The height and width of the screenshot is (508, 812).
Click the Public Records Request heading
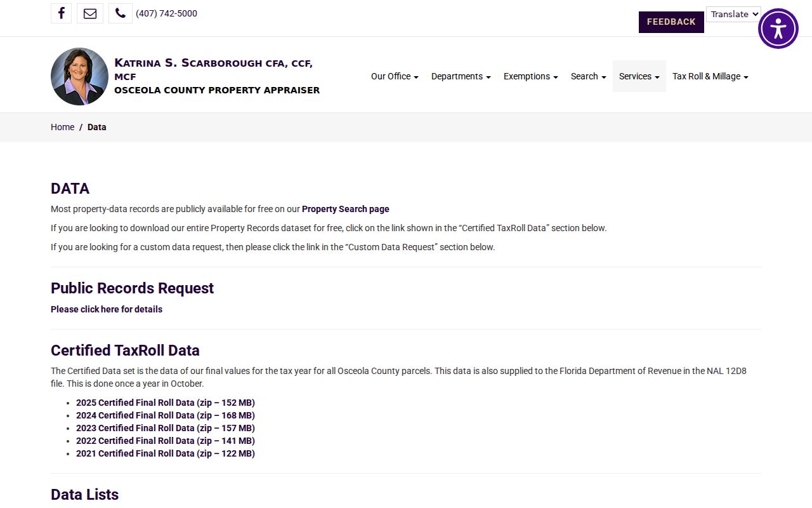coord(132,288)
